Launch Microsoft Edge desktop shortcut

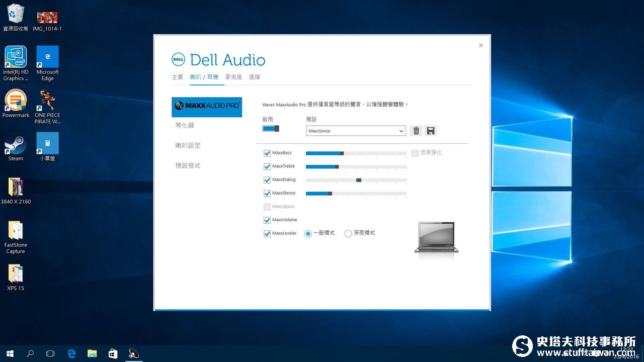pos(48,63)
